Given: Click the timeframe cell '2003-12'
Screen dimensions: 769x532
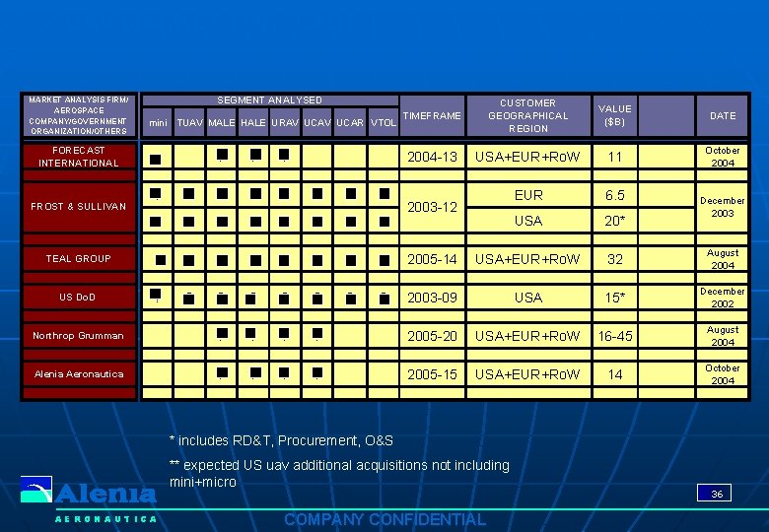Looking at the screenshot, I should click(x=432, y=207).
